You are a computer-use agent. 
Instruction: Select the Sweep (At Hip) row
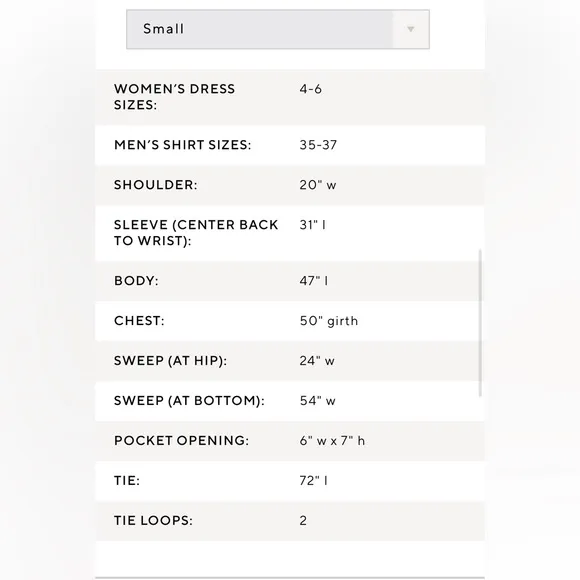(x=290, y=361)
